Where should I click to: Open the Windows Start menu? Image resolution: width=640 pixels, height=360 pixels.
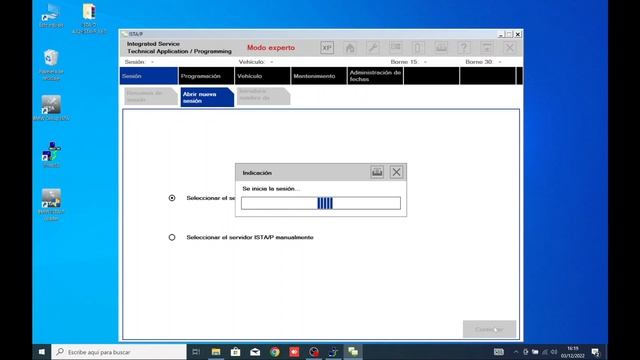click(x=42, y=352)
